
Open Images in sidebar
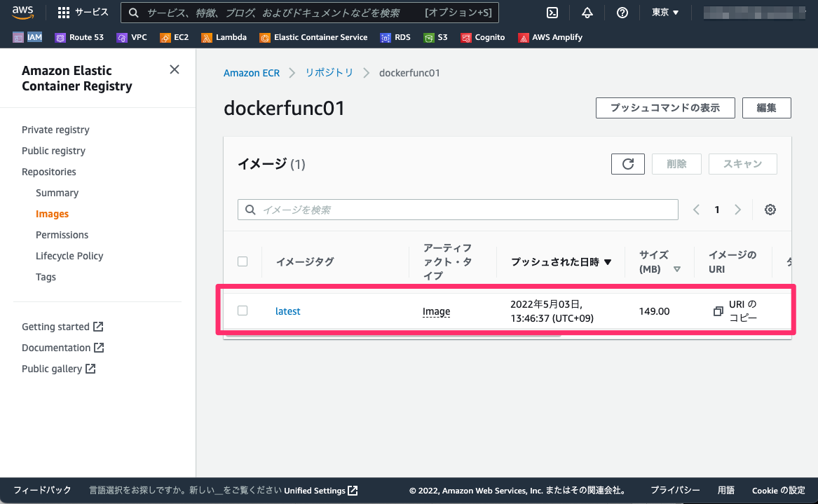click(x=52, y=214)
